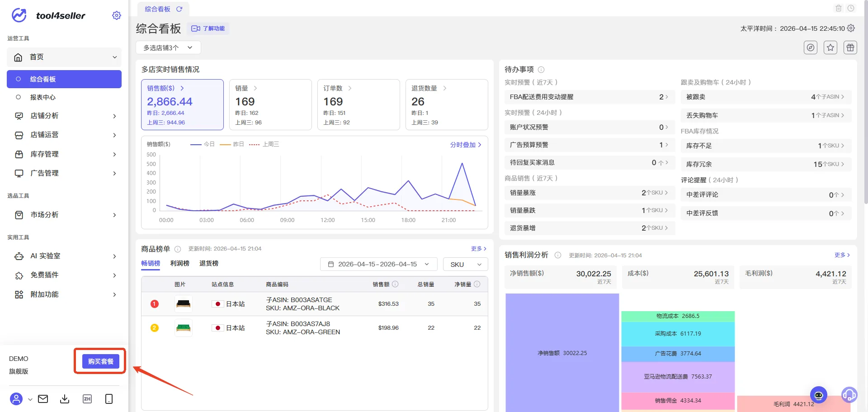Screen dimensions: 868x412
Task: Open the trash icon at top right
Action: (838, 8)
